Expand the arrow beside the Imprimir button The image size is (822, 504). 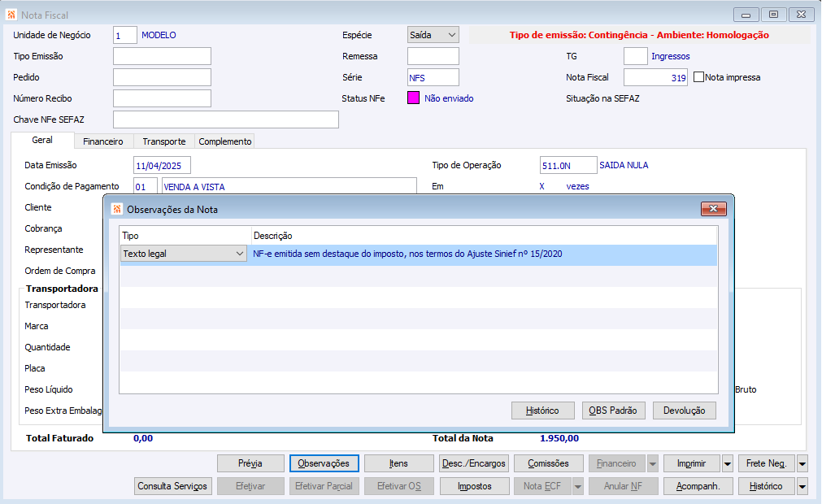pyautogui.click(x=728, y=463)
